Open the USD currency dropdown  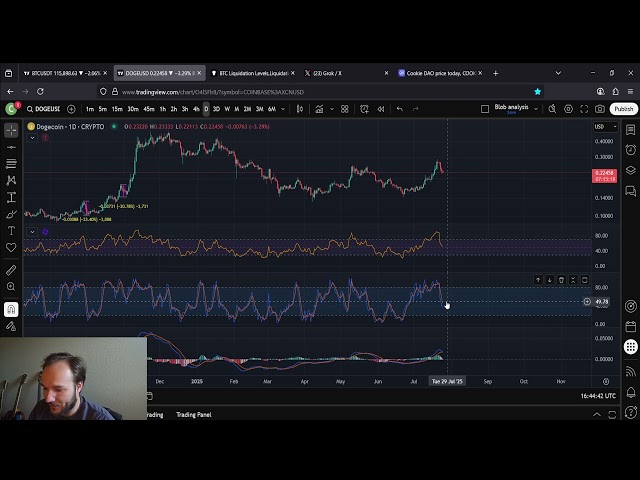click(x=604, y=126)
